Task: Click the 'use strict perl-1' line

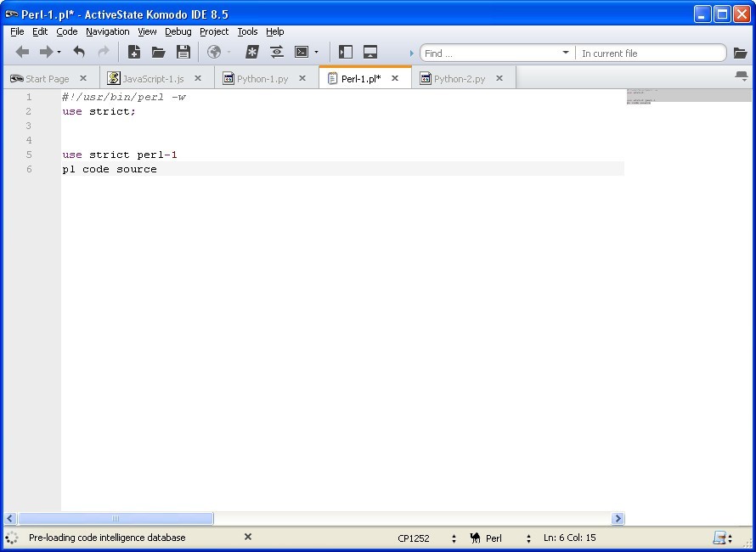Action: 120,155
